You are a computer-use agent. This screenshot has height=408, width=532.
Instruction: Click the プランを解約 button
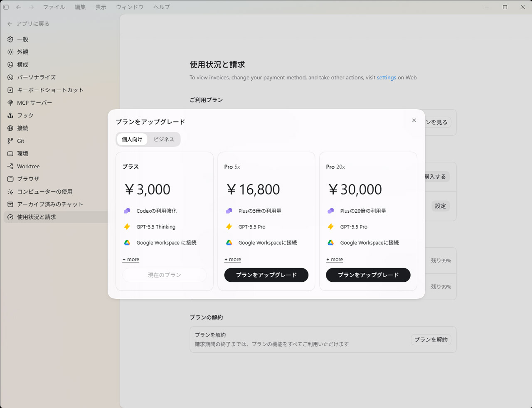point(431,340)
